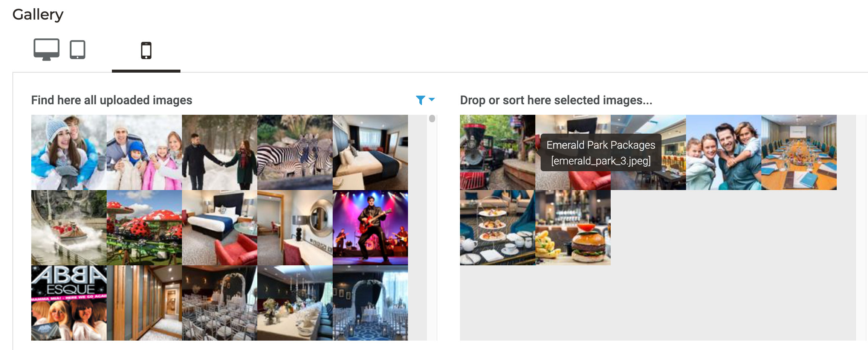Click the blue filter funnel icon

(x=420, y=100)
